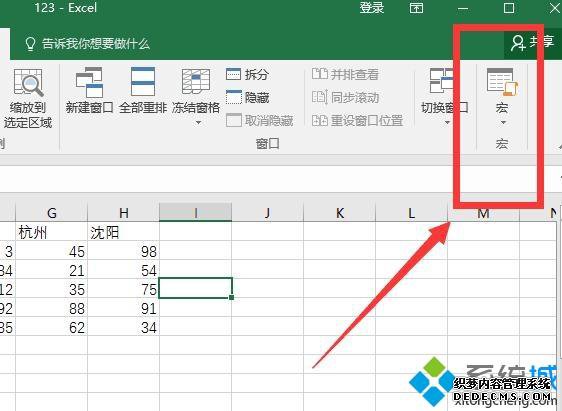The image size is (562, 411).
Task: Click the Zoom to Selection (缩放到选定区域) icon
Action: [28, 83]
